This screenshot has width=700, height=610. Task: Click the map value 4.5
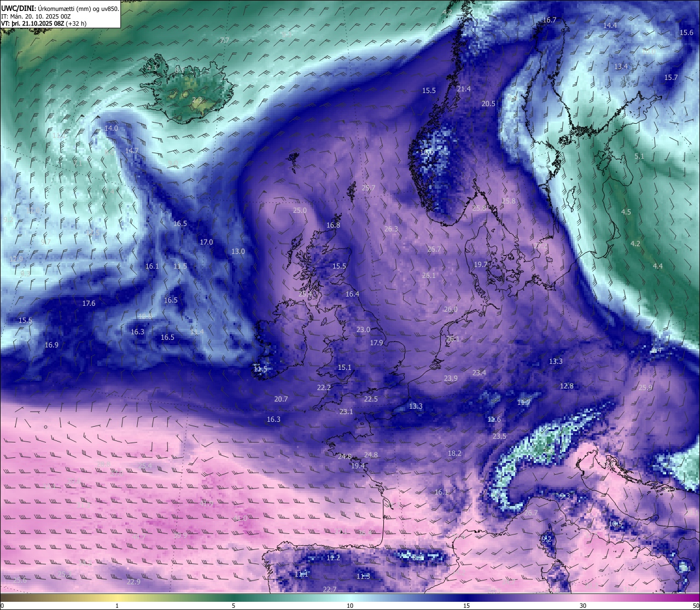[626, 212]
